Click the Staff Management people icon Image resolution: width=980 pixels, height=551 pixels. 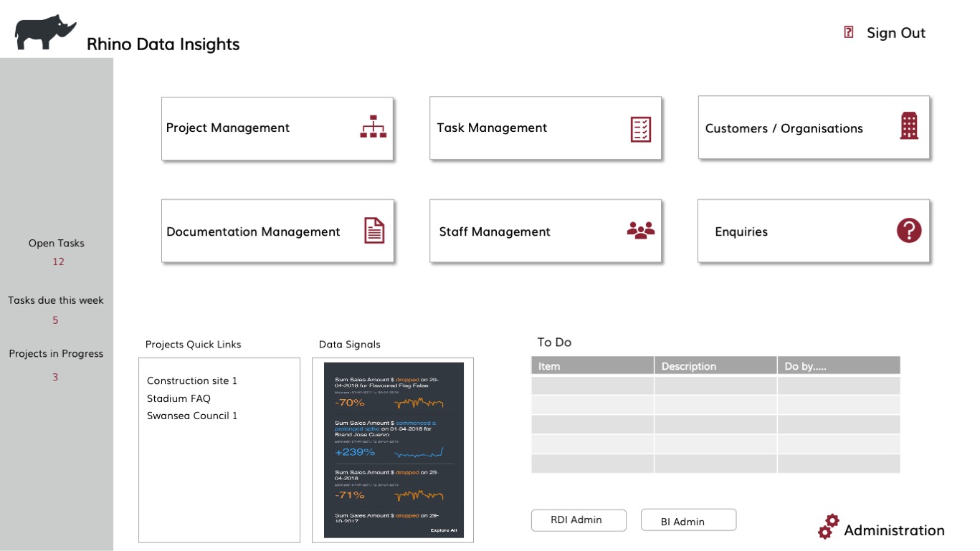[x=641, y=230]
